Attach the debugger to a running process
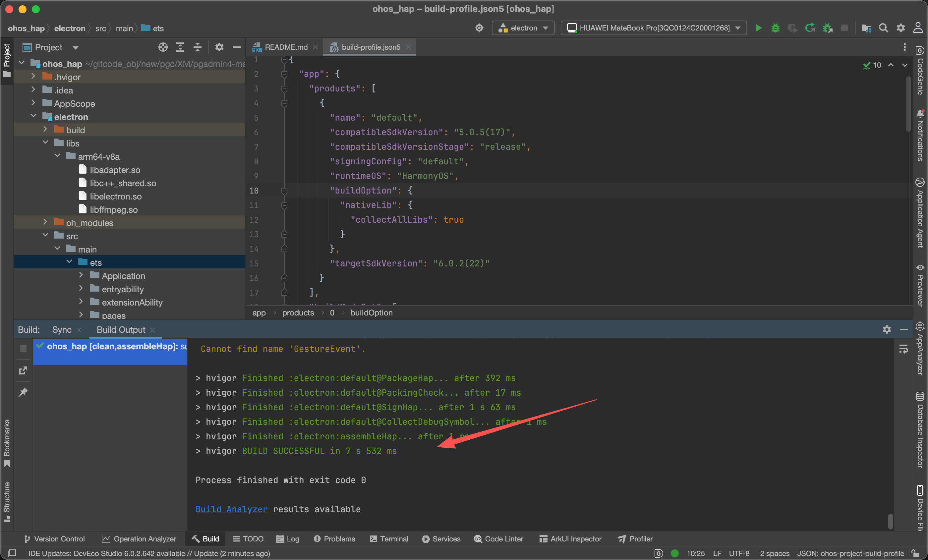The image size is (928, 560). click(828, 28)
